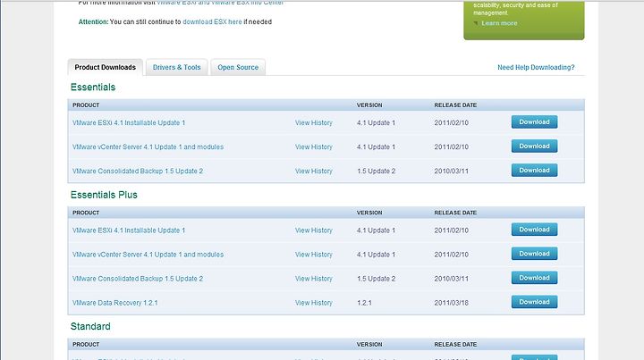Screen dimensions: 644x360
Task: View History for Consolidated Backup in Essentials Plus
Action: 313,279
